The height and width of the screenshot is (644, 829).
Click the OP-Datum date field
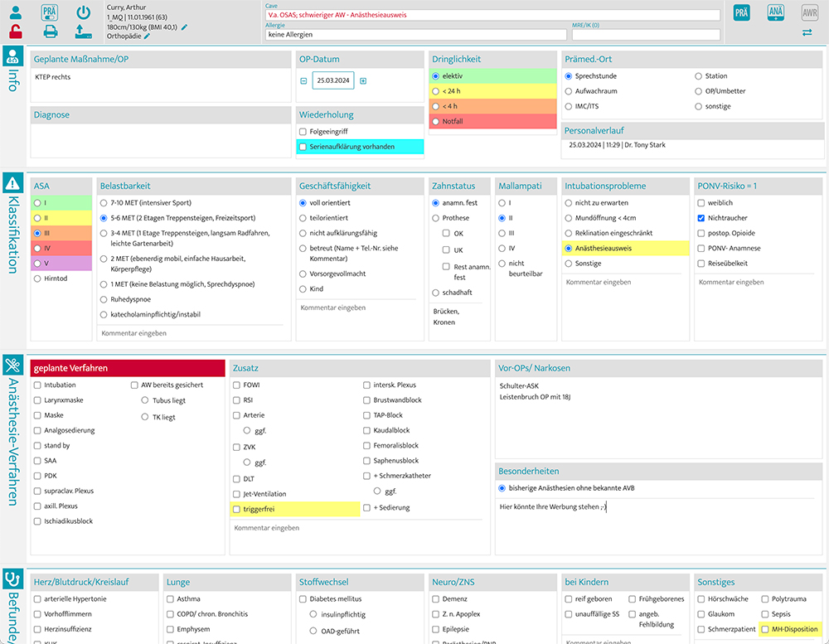[x=333, y=81]
